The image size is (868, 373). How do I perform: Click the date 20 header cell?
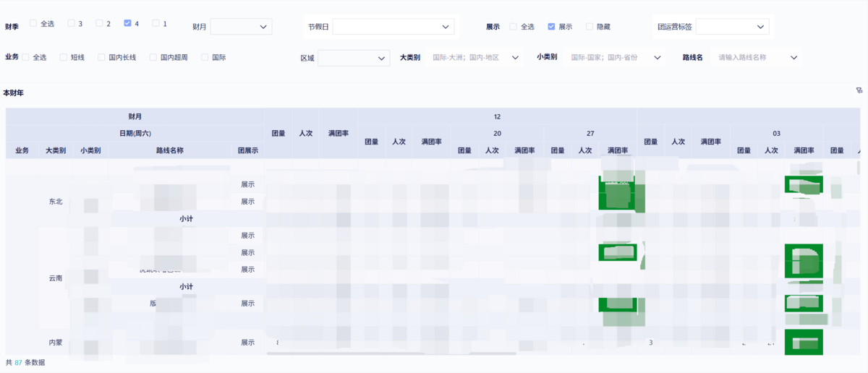pos(497,133)
